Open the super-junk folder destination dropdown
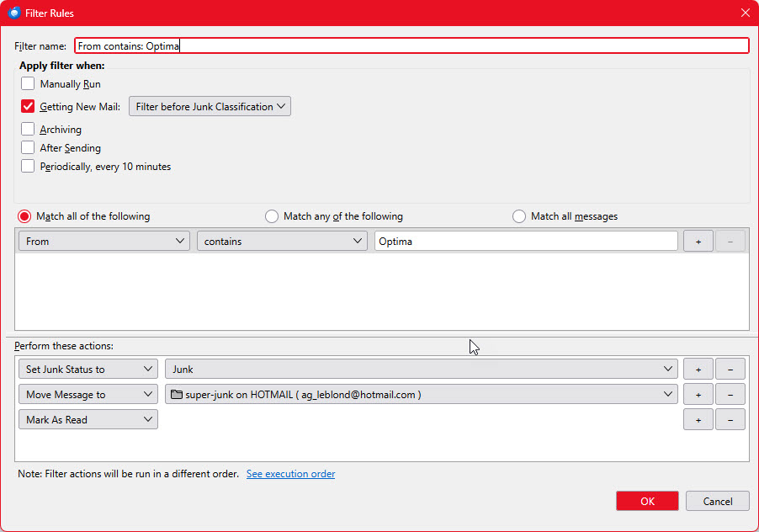Screen dimensions: 759x532 [x=422, y=394]
